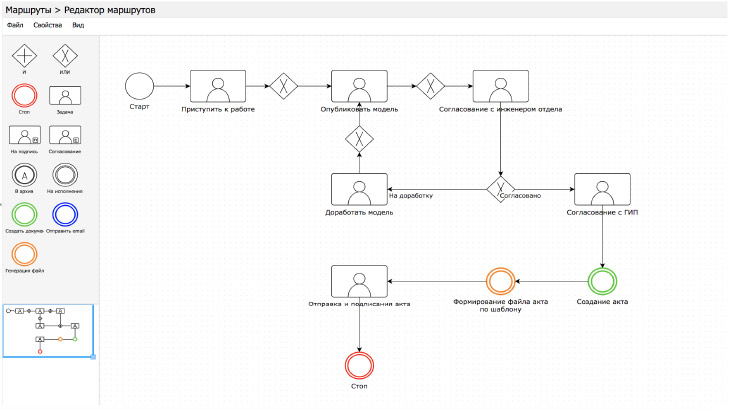Pick the orange 'Генерация файла' palette icon

click(23, 255)
